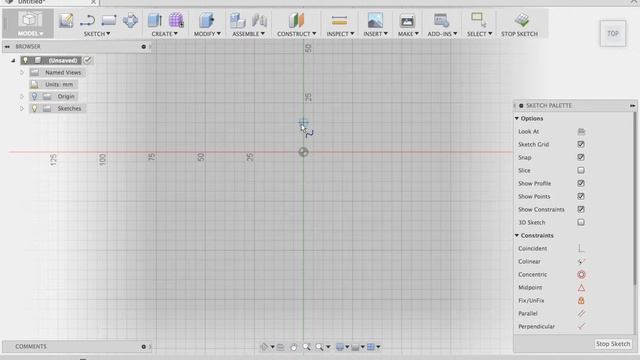The image size is (640, 360).
Task: Click the Create Sketch pencil icon
Action: click(66, 20)
